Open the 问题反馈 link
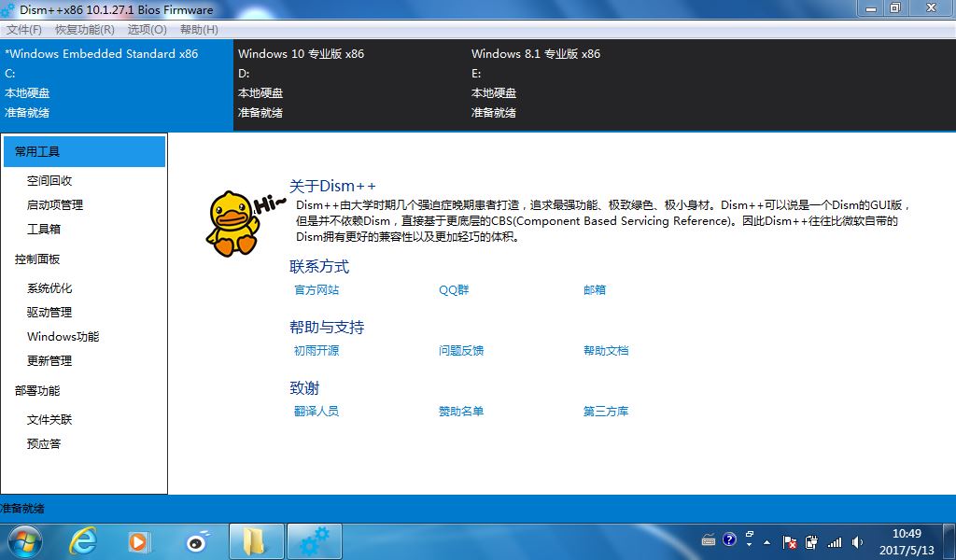The width and height of the screenshot is (956, 560). [461, 350]
